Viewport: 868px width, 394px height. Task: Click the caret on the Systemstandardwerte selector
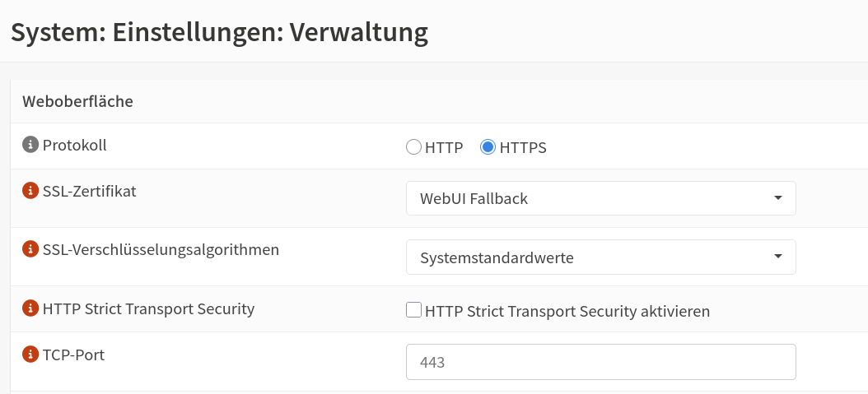pos(777,257)
